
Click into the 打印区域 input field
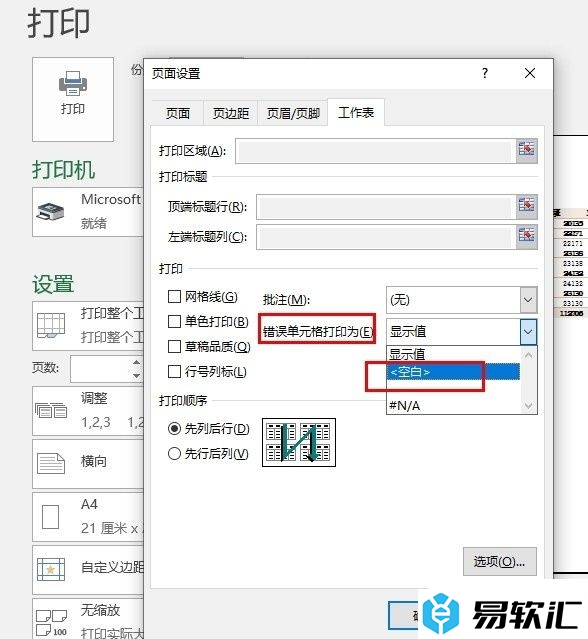point(376,151)
